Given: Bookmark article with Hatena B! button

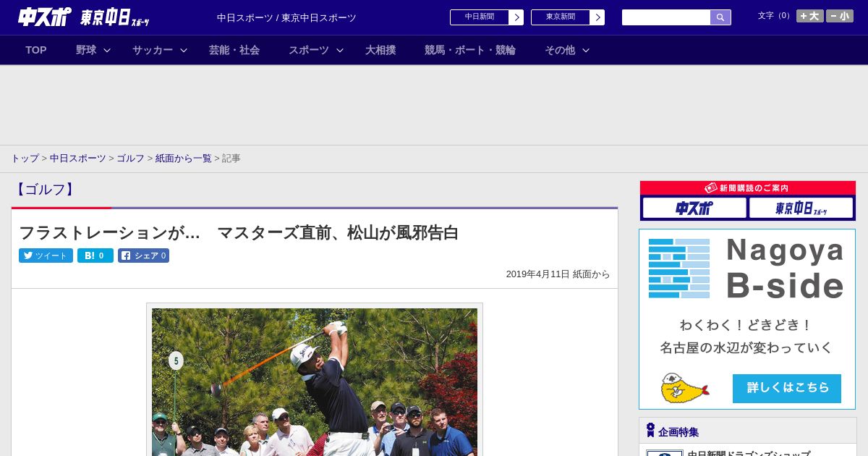Looking at the screenshot, I should tap(95, 256).
